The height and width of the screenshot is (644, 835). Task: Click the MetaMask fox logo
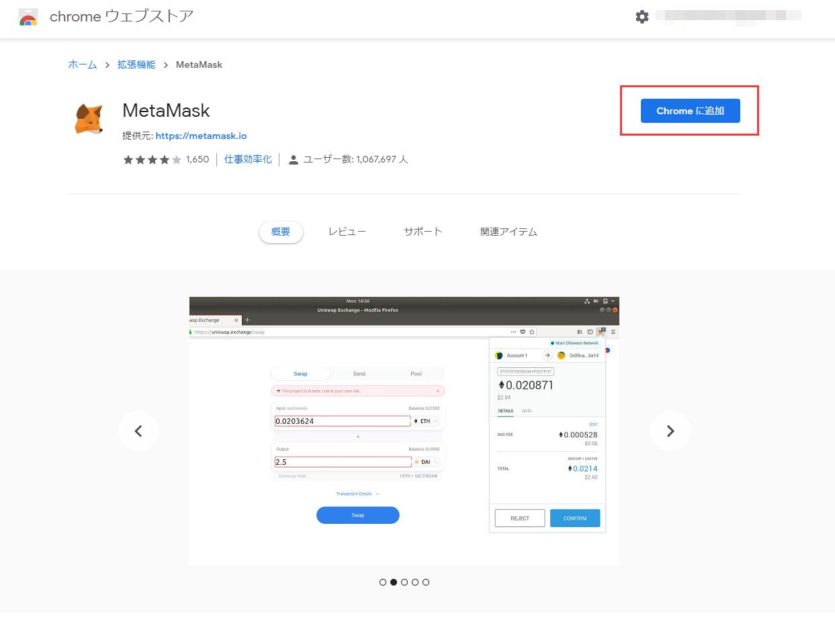point(89,120)
